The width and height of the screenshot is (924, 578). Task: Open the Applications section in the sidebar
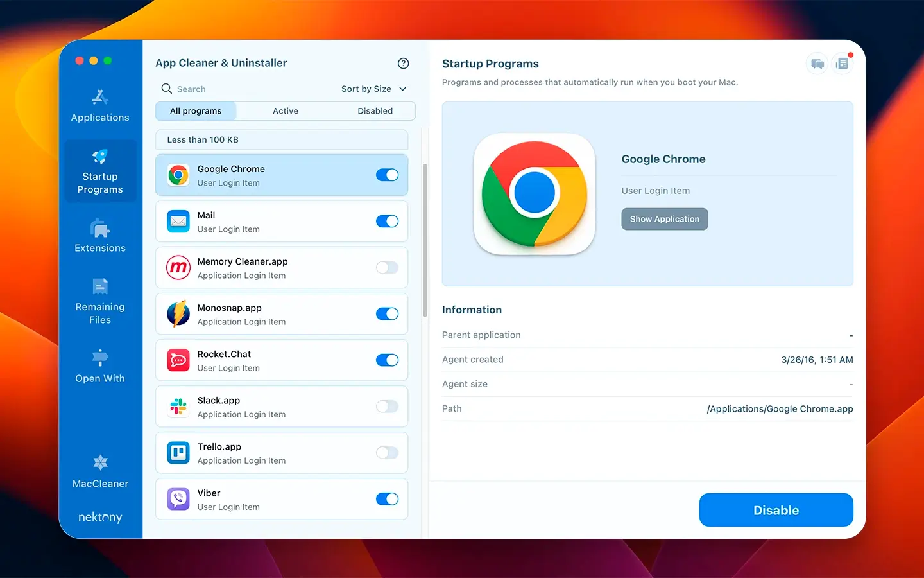click(99, 106)
